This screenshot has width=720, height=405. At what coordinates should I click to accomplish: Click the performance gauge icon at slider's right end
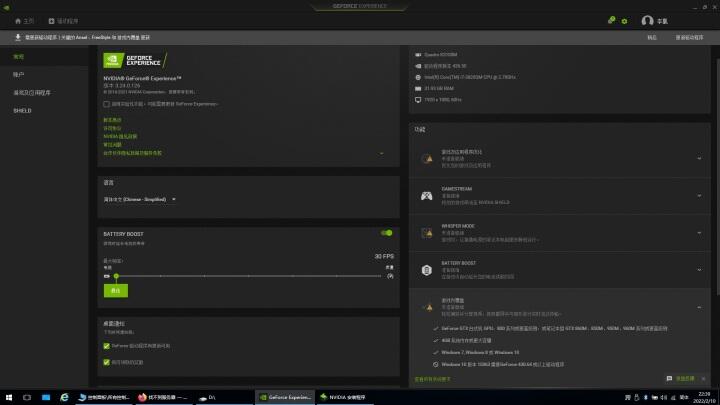[x=390, y=276]
